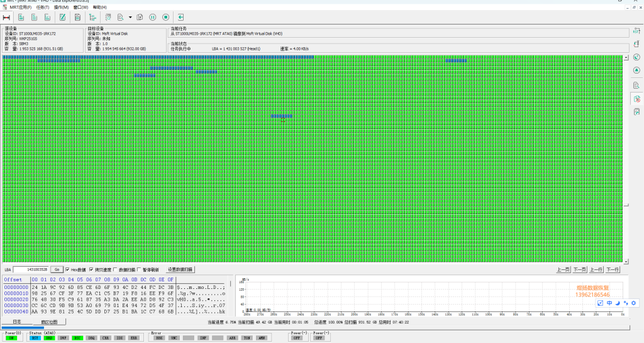
Task: Click the BSY status indicator
Action: click(x=35, y=338)
